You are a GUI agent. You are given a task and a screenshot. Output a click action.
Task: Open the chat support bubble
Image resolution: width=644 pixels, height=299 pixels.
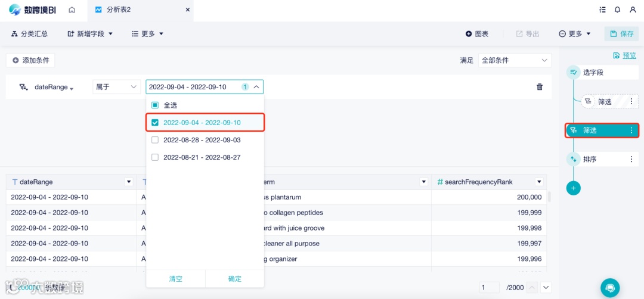[x=610, y=288]
